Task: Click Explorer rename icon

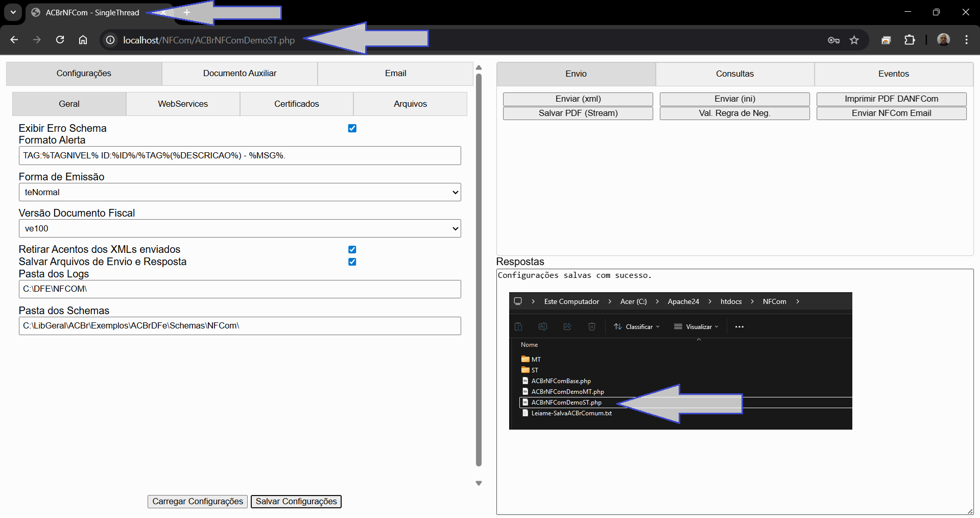Action: [x=543, y=326]
